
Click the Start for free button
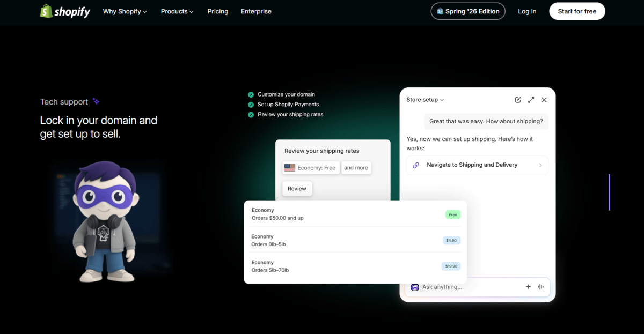pos(577,11)
